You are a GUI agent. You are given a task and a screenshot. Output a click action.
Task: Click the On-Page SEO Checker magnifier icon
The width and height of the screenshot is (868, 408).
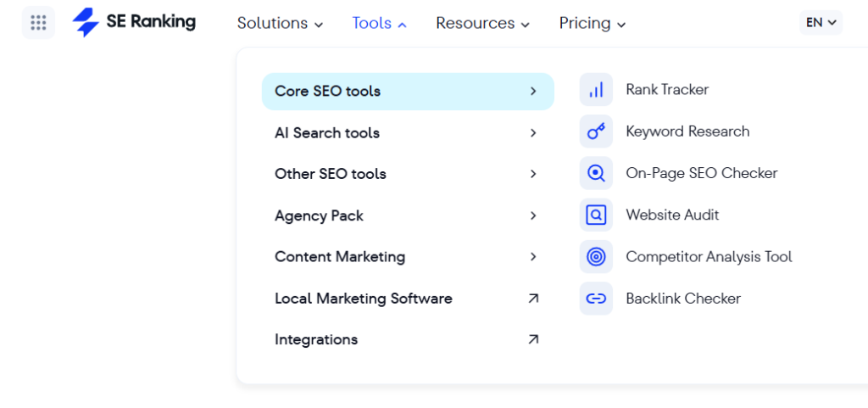596,173
